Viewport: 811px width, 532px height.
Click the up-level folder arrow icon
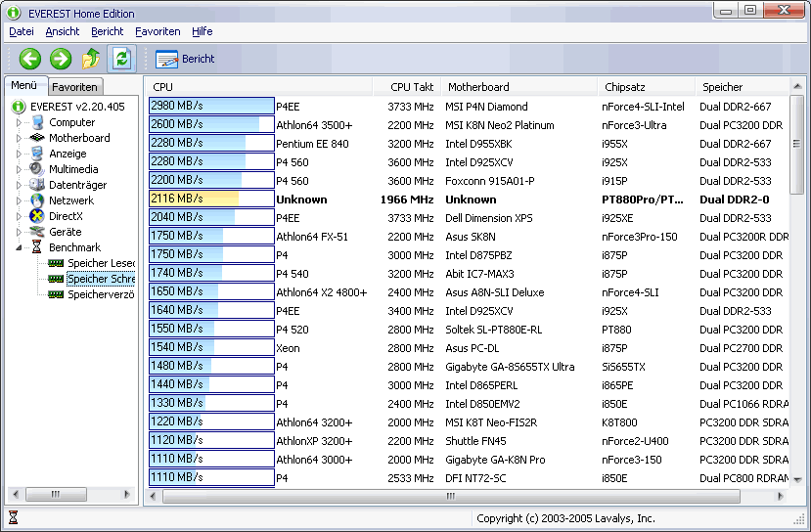click(x=91, y=59)
